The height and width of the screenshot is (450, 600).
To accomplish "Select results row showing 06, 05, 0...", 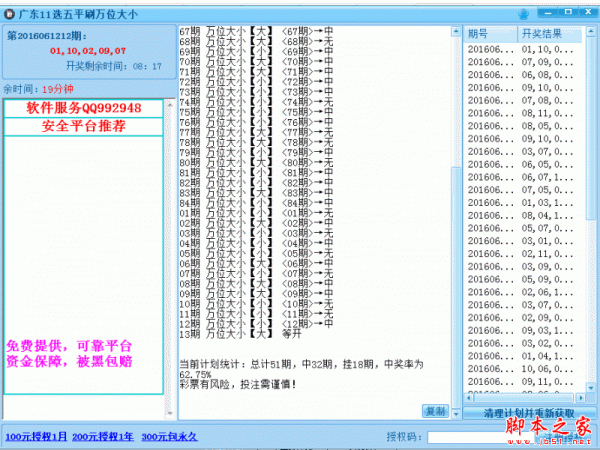I will (x=524, y=165).
